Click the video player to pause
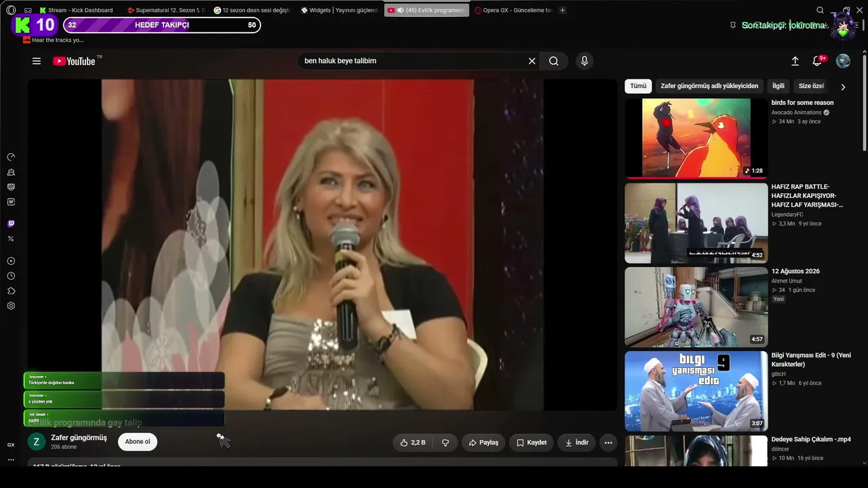Screen dimensions: 868x488 click(322, 245)
